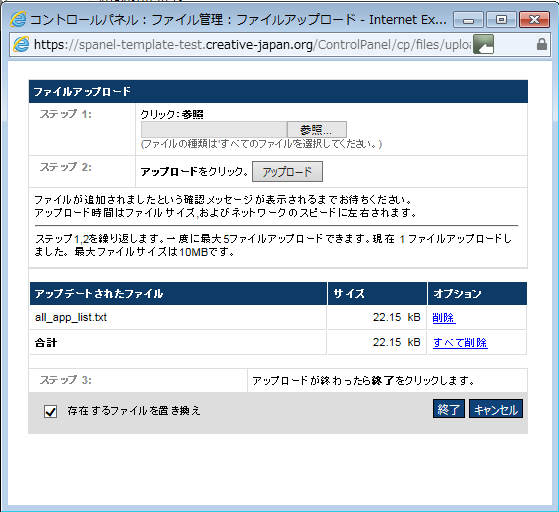This screenshot has height=512, width=559.
Task: Click the Internet Explorer icon in title bar
Action: coord(18,19)
